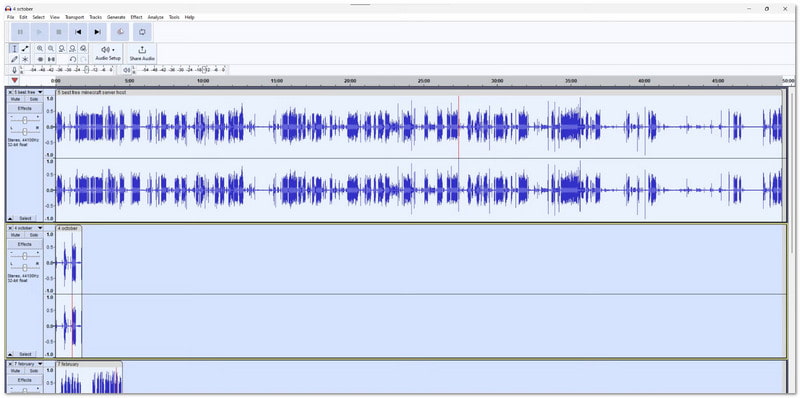Click the Pause transport button
Screen dimensions: 800x398
point(20,32)
